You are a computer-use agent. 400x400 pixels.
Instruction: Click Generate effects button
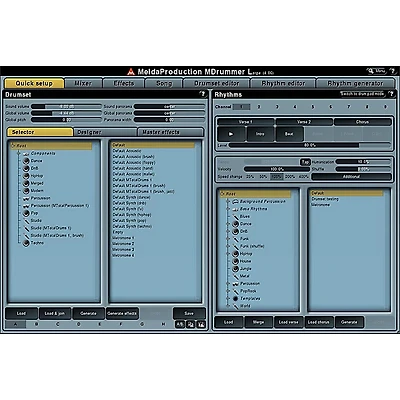(x=122, y=314)
